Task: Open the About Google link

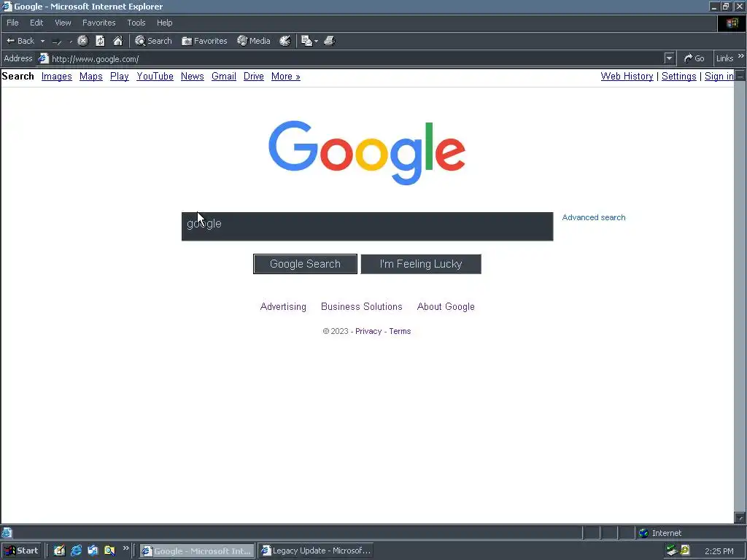Action: pyautogui.click(x=446, y=307)
